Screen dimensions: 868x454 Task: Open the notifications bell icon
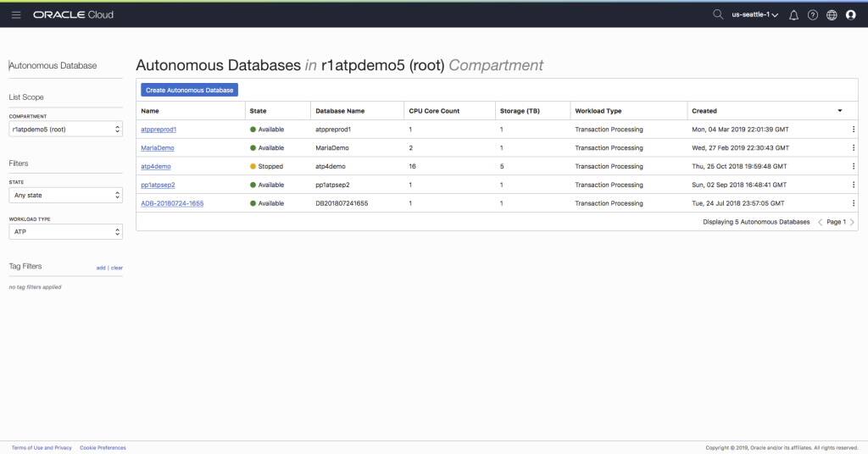pyautogui.click(x=793, y=15)
